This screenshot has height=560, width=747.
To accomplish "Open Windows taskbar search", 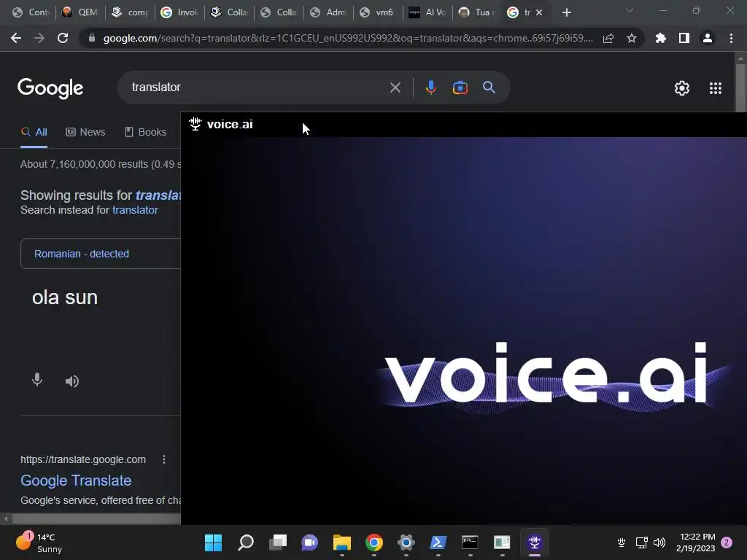I will pyautogui.click(x=245, y=542).
